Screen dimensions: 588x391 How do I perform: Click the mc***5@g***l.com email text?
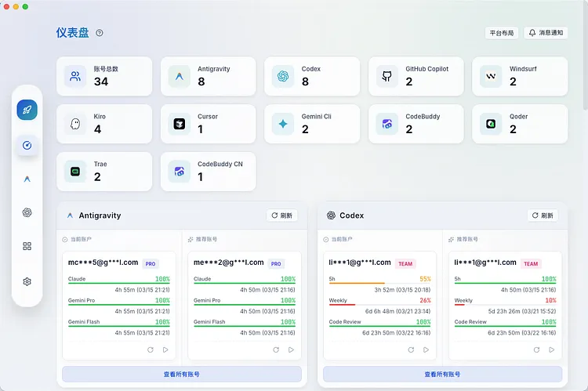coord(103,262)
